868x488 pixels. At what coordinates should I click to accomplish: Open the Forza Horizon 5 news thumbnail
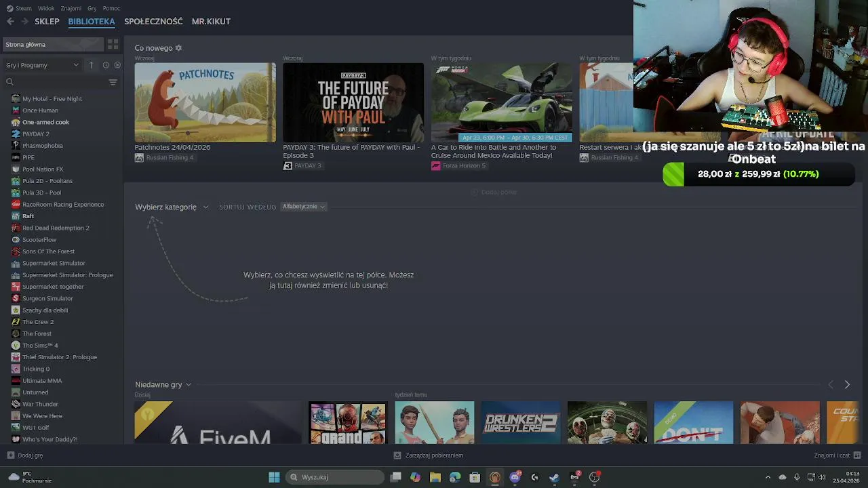[x=501, y=102]
